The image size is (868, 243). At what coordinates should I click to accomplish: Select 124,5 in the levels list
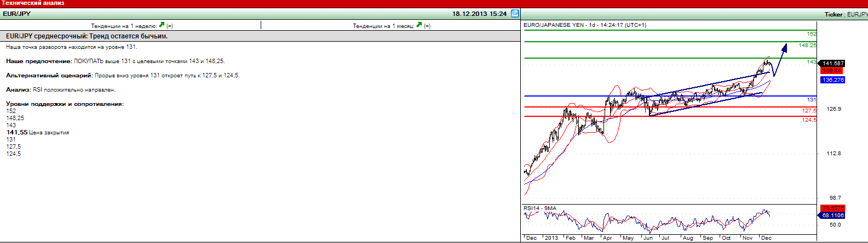(14, 154)
